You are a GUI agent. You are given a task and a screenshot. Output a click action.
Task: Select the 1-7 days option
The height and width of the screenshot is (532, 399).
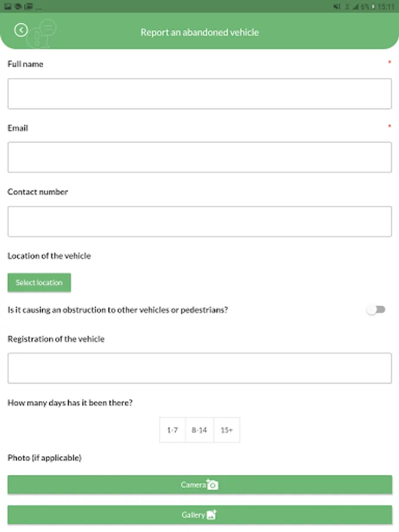pyautogui.click(x=173, y=430)
